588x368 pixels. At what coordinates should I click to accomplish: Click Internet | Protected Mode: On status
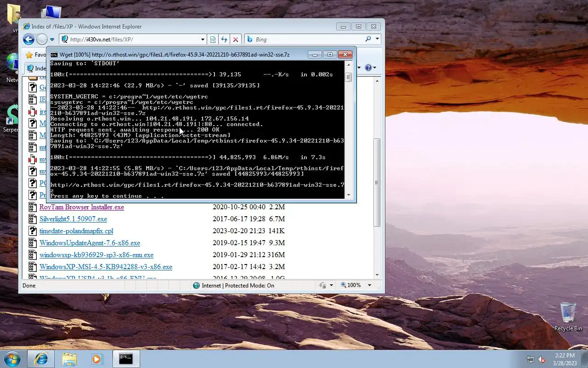pos(238,285)
